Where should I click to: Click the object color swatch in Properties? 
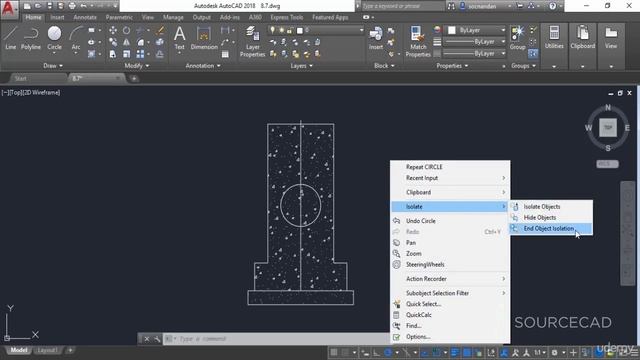click(x=452, y=30)
